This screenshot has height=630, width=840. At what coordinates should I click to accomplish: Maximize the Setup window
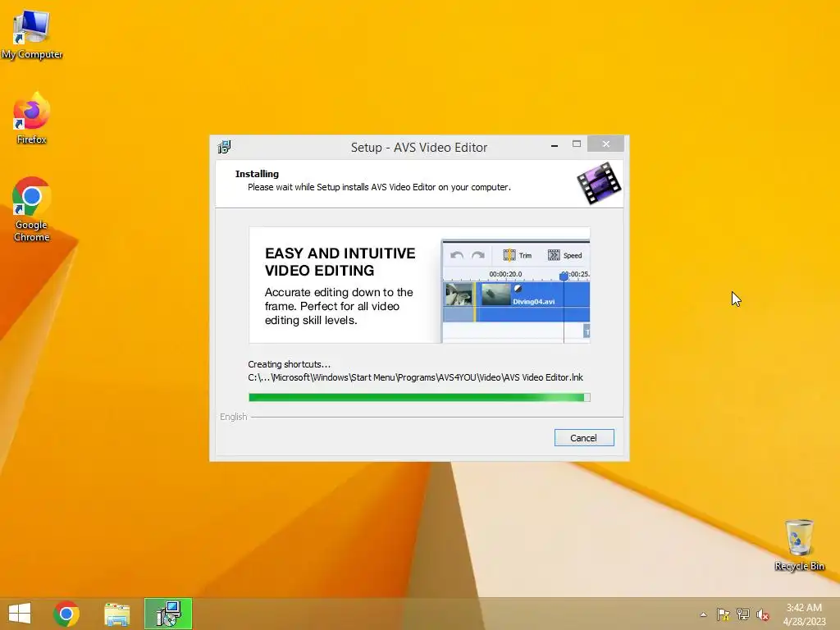(x=577, y=144)
